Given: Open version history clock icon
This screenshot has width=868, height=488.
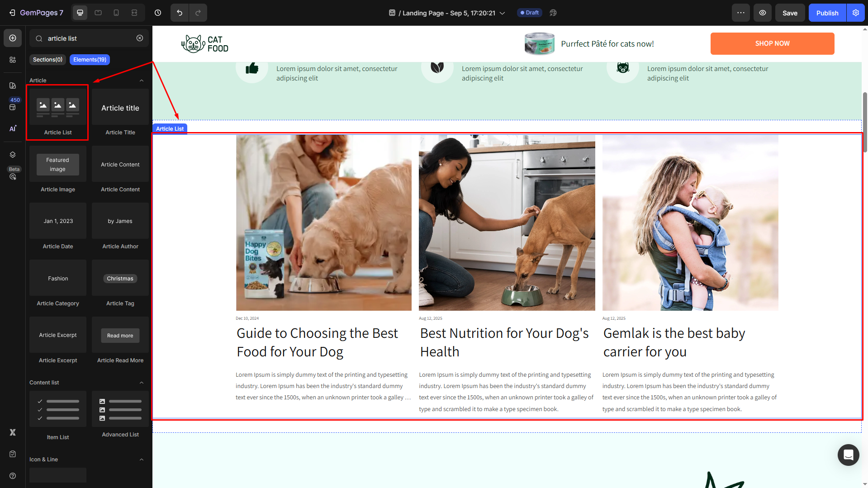Looking at the screenshot, I should [158, 13].
